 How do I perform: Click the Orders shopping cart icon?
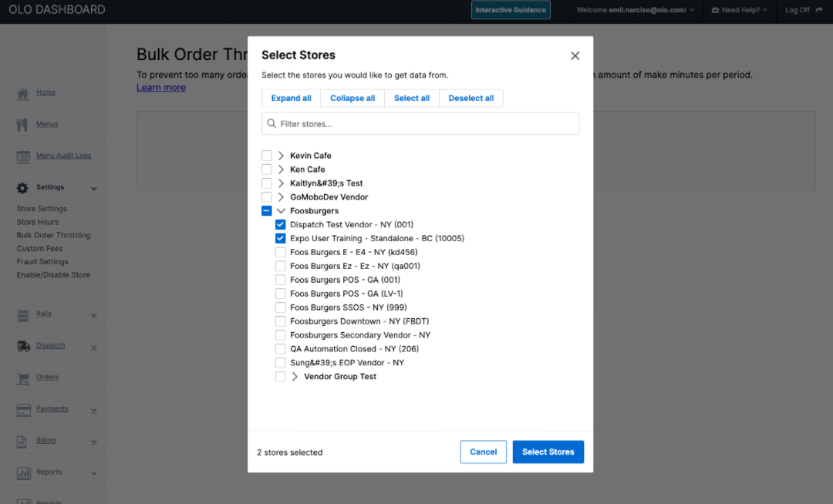tap(23, 378)
